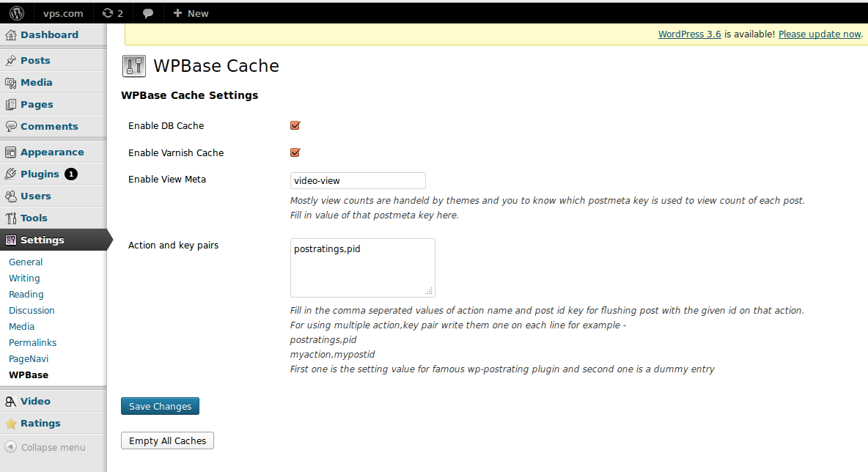868x472 pixels.
Task: Open the Tools menu
Action: pos(34,218)
